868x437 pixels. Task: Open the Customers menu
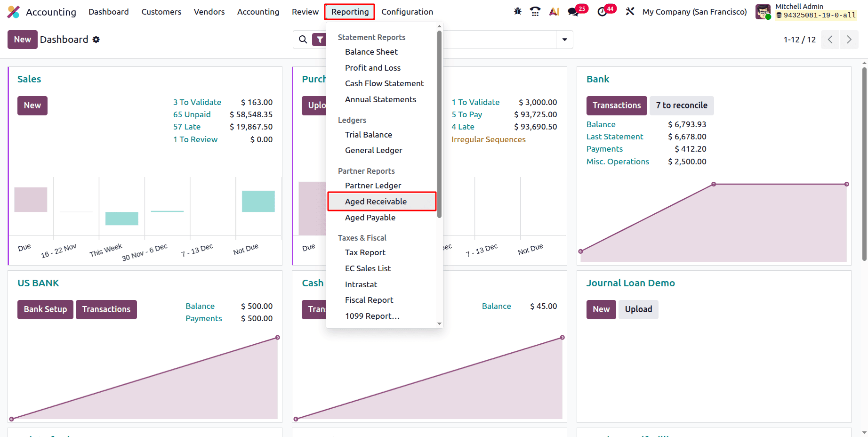[161, 12]
